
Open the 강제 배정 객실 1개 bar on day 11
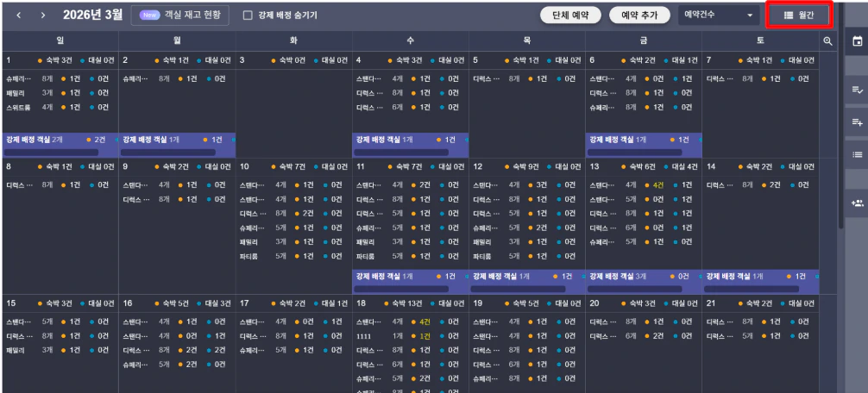pyautogui.click(x=410, y=281)
